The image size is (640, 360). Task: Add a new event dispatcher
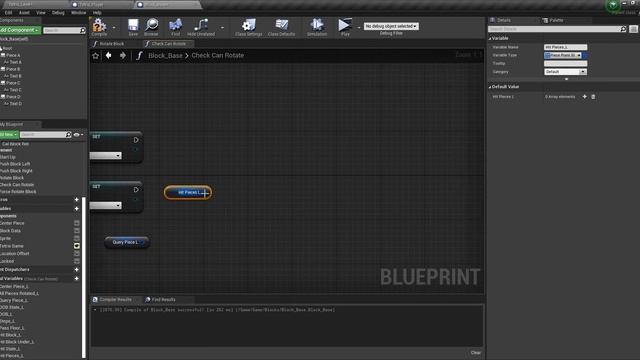[x=76, y=269]
